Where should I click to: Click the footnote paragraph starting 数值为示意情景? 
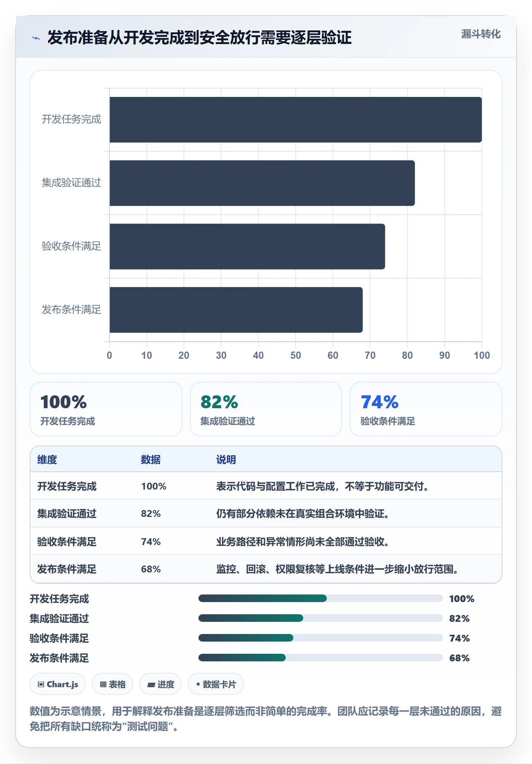click(x=266, y=719)
